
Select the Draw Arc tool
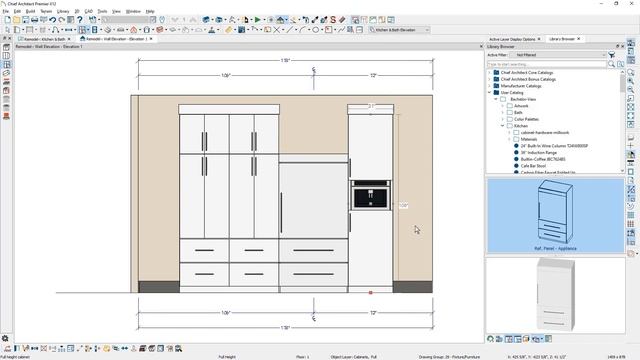pos(302,30)
